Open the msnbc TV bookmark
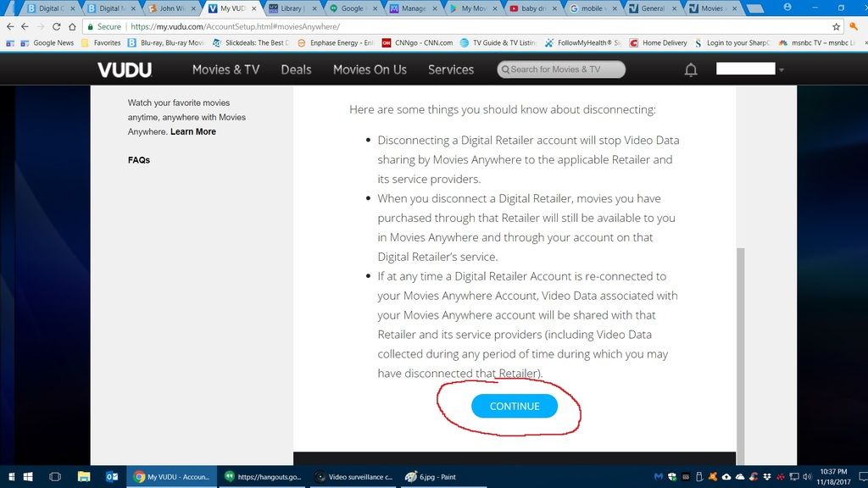The width and height of the screenshot is (868, 488). click(816, 42)
